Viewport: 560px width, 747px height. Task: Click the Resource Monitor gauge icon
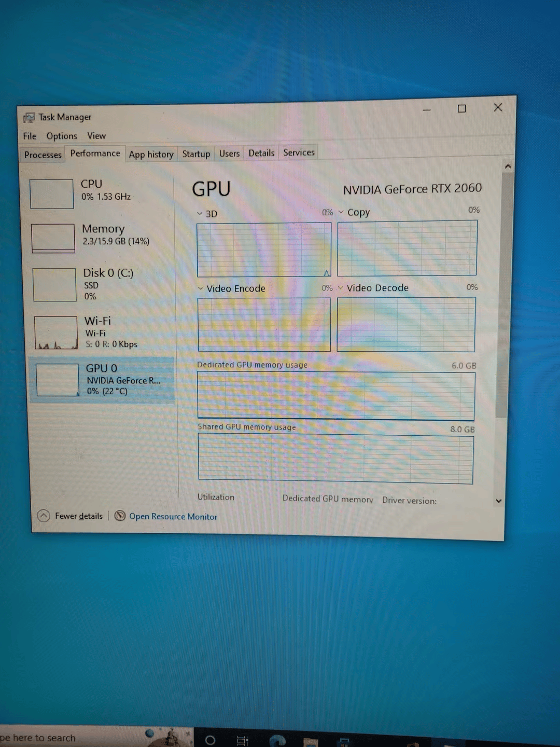(x=120, y=516)
